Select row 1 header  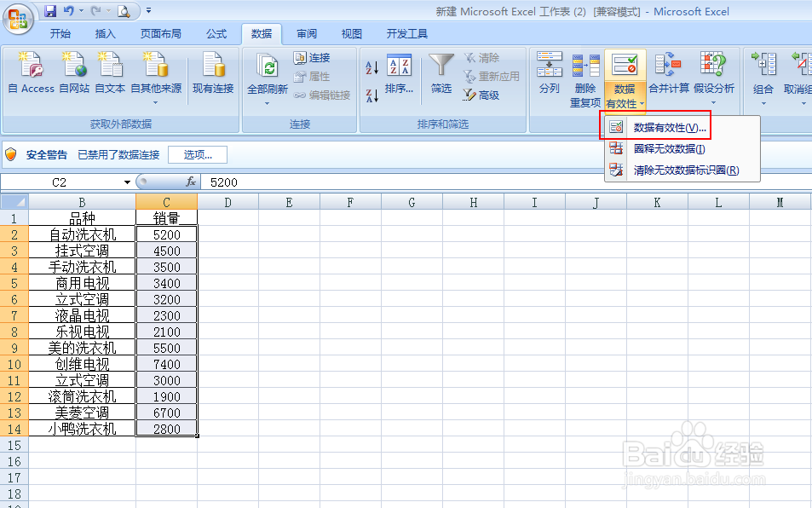click(x=14, y=218)
